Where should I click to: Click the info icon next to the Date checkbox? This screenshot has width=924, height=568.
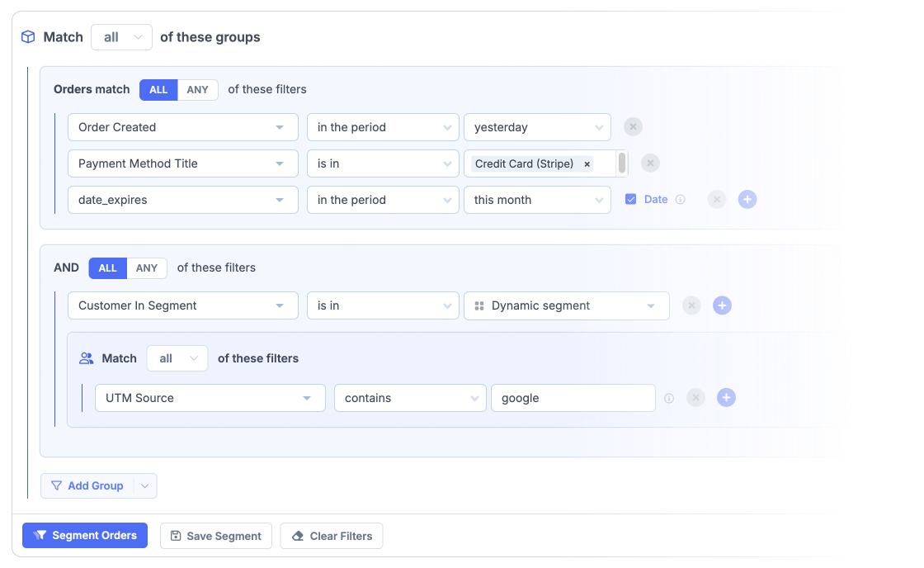point(679,199)
